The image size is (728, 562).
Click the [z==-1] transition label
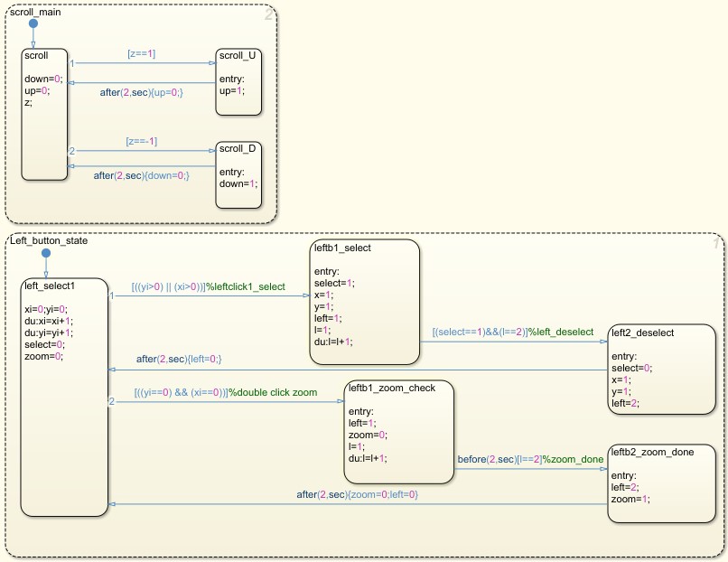coord(142,141)
